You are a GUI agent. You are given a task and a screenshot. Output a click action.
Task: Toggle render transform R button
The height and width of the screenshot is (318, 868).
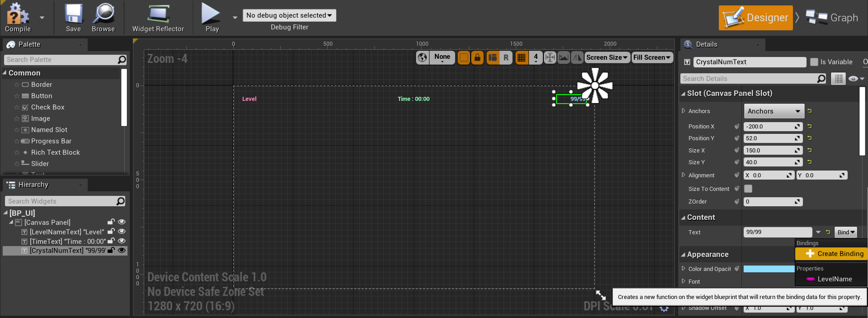point(506,57)
